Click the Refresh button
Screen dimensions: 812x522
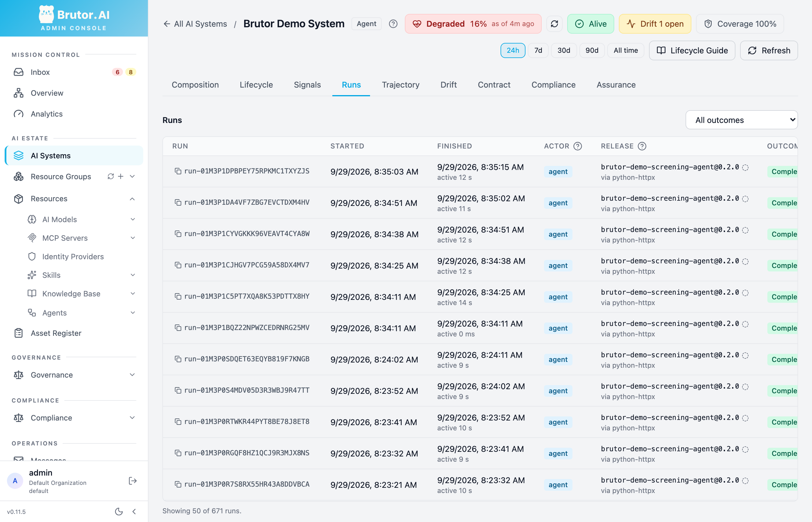tap(769, 50)
